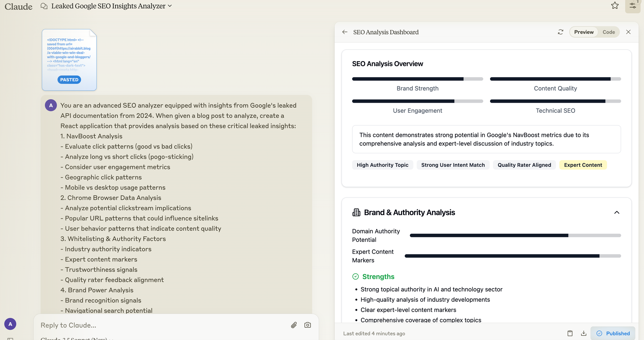Capture a screenshot with the camera icon
The width and height of the screenshot is (644, 340).
308,325
